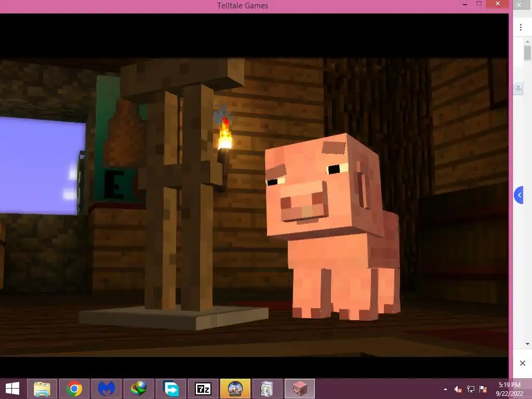Select the Minecraft pig taskbar icon
This screenshot has height=399, width=532.
click(300, 389)
